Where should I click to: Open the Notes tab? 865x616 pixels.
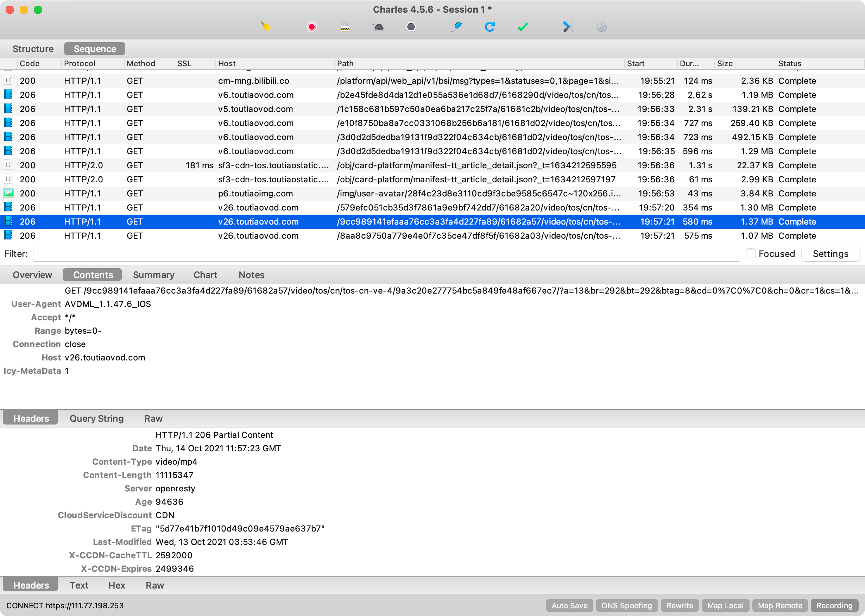[x=251, y=275]
